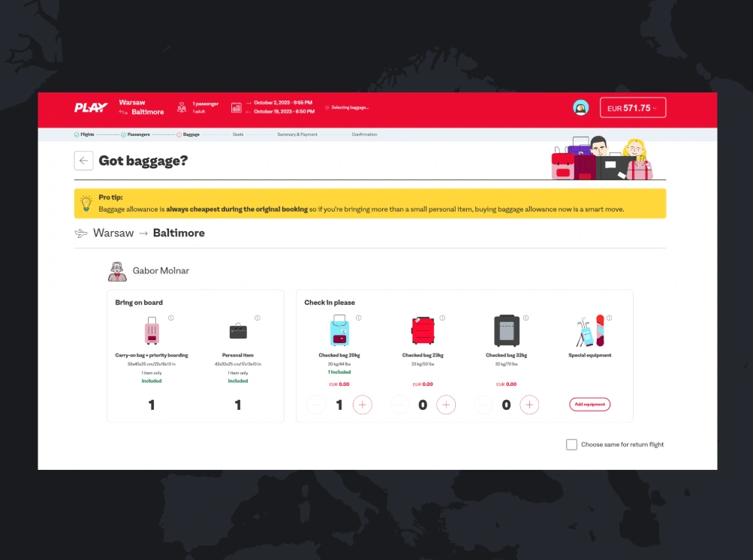Click the Baltimore destination heading
This screenshot has height=560, width=753.
[x=179, y=233]
